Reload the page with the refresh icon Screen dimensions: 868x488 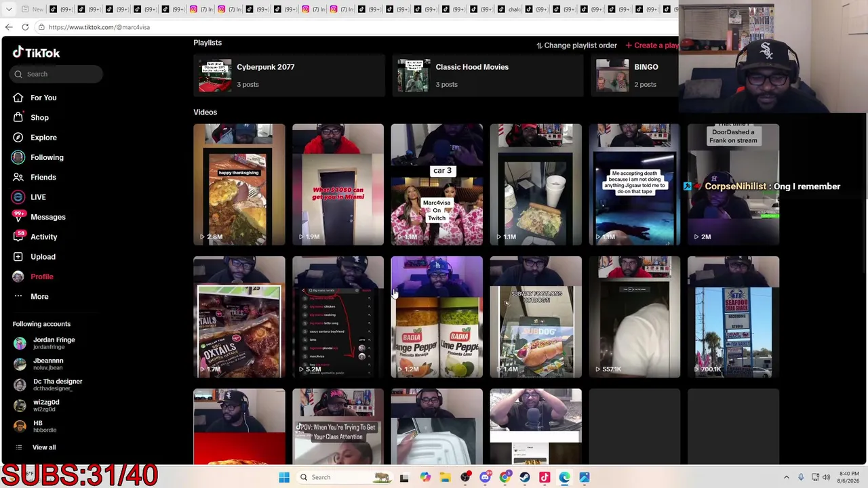coord(25,27)
